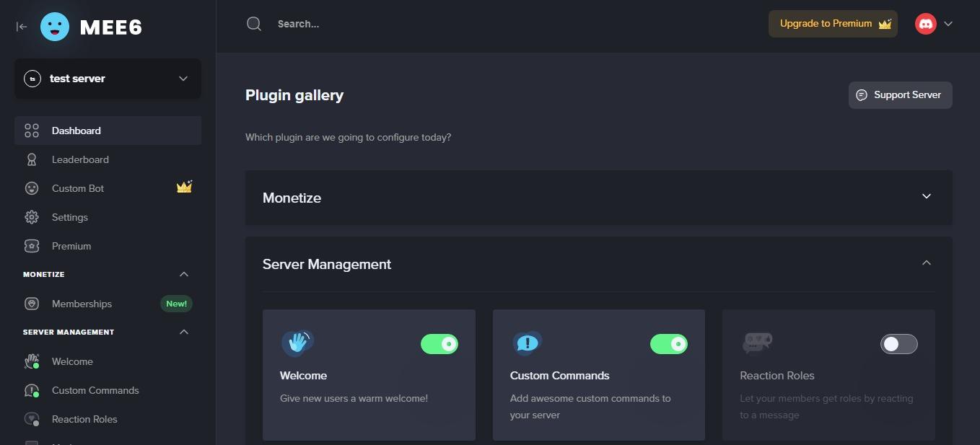Open the Custom Commands card title

tap(559, 376)
